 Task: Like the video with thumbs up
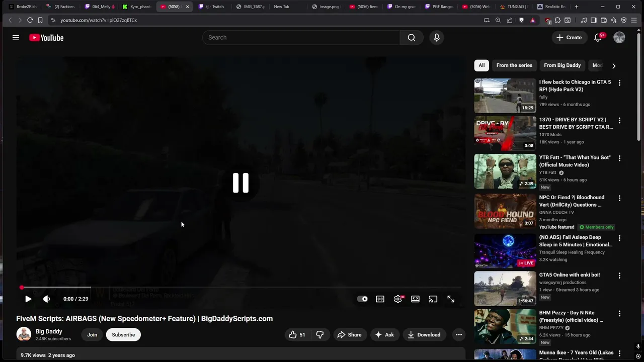point(297,335)
